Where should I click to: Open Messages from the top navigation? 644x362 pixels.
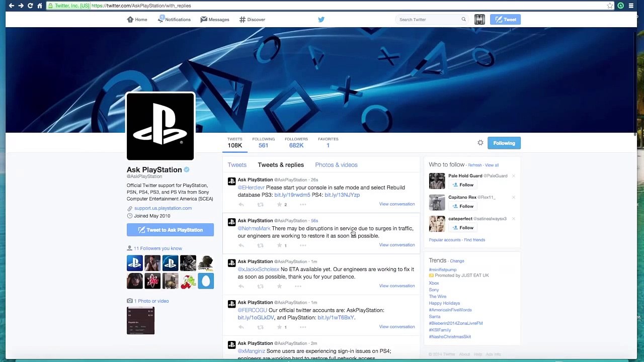click(x=215, y=20)
